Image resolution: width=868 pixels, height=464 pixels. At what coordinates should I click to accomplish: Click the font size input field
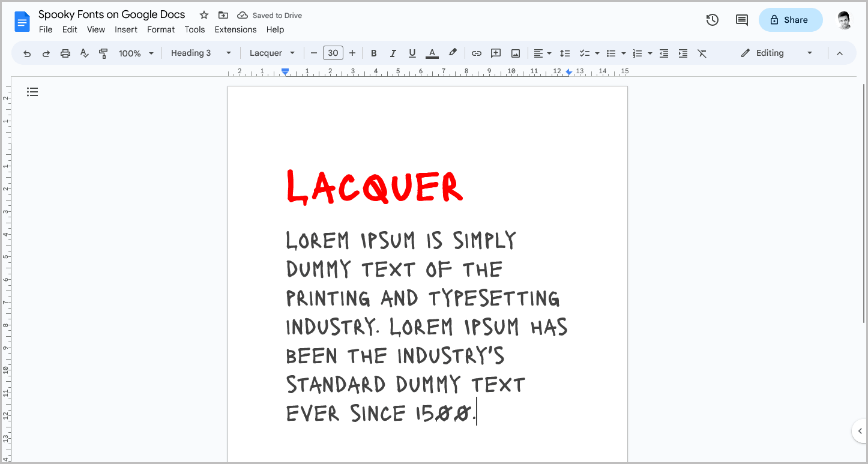(x=333, y=53)
